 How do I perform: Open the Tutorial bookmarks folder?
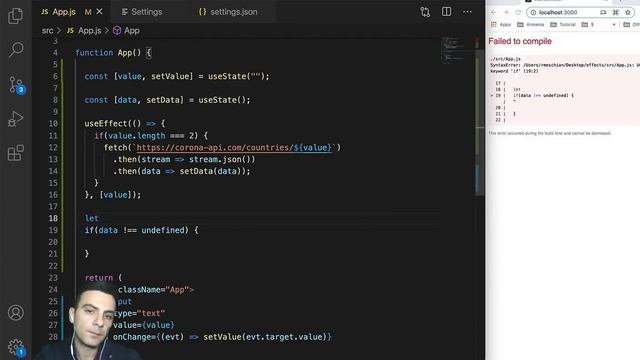pos(563,24)
